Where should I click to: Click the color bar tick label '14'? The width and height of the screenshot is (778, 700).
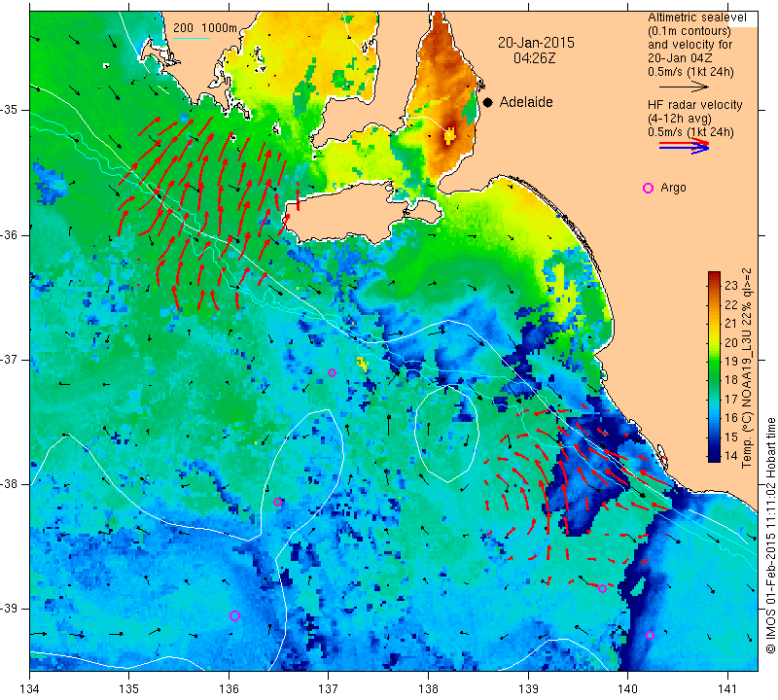click(x=731, y=455)
